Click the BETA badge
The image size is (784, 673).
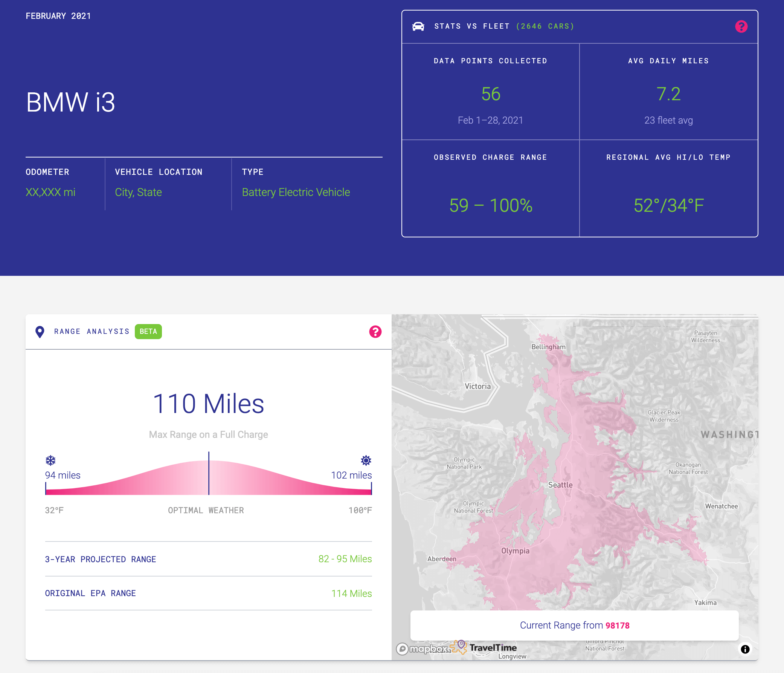pyautogui.click(x=148, y=332)
